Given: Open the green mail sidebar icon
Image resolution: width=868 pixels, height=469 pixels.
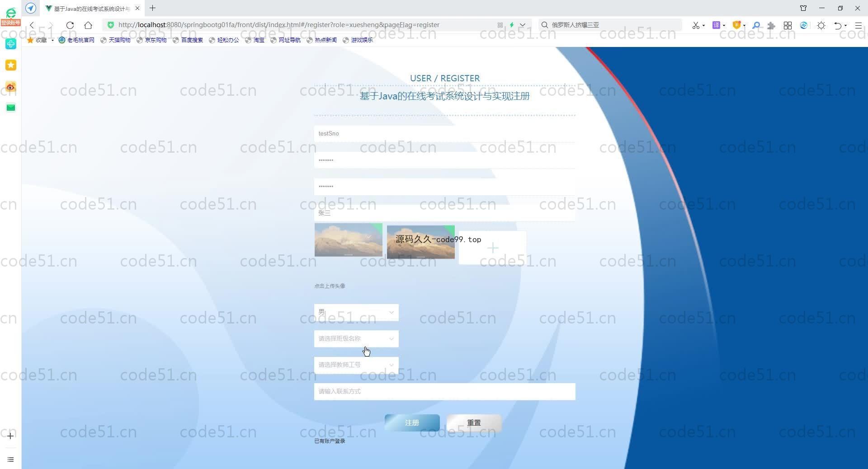Looking at the screenshot, I should pos(11,108).
